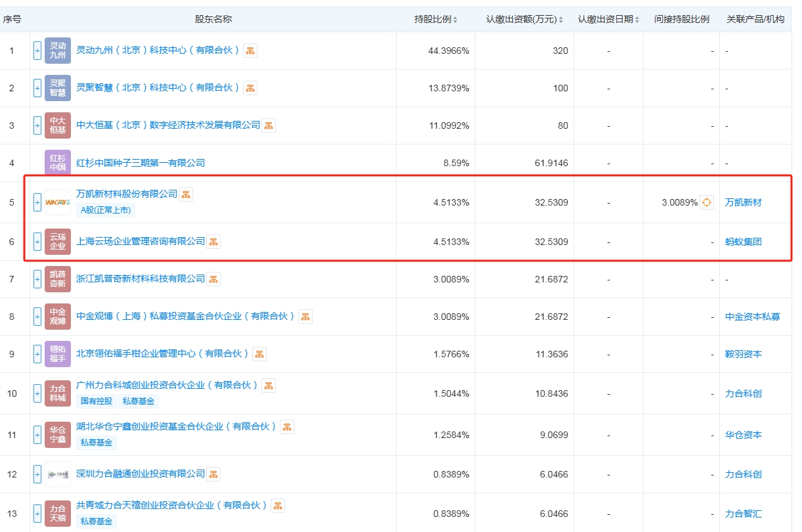Open equity structure icon for 灵聚智慧（北京）科技中心
The image size is (802, 532).
pos(250,88)
